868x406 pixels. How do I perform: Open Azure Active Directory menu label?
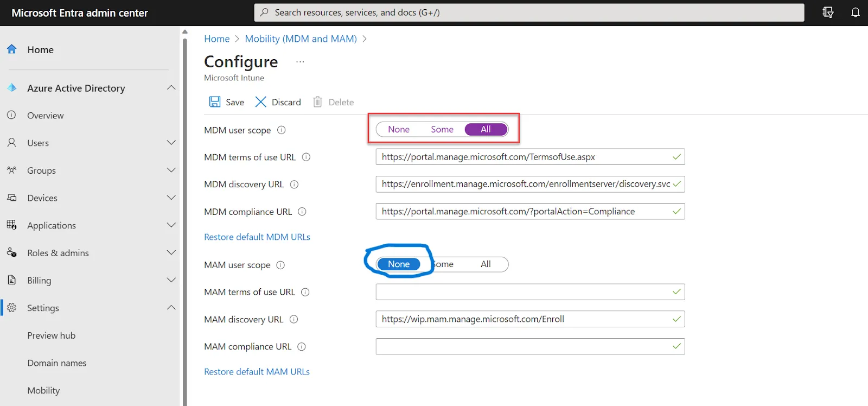coord(76,88)
